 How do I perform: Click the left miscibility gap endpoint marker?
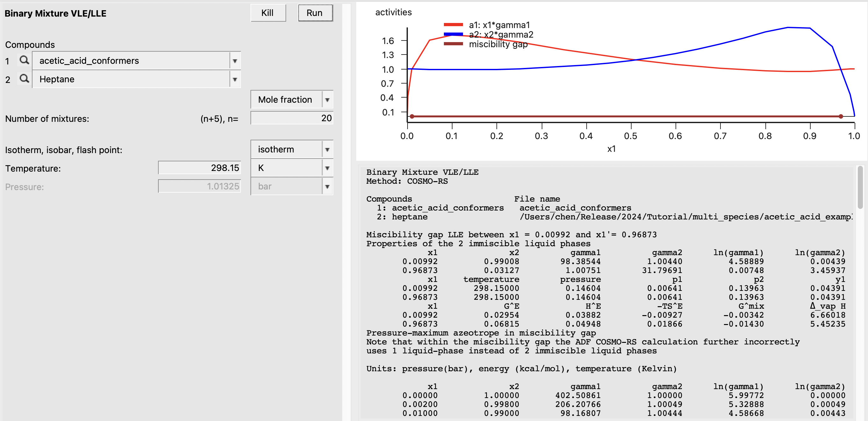[412, 116]
